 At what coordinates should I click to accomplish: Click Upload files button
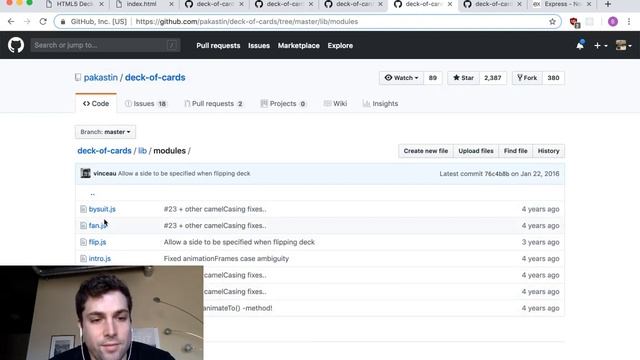[x=476, y=151]
